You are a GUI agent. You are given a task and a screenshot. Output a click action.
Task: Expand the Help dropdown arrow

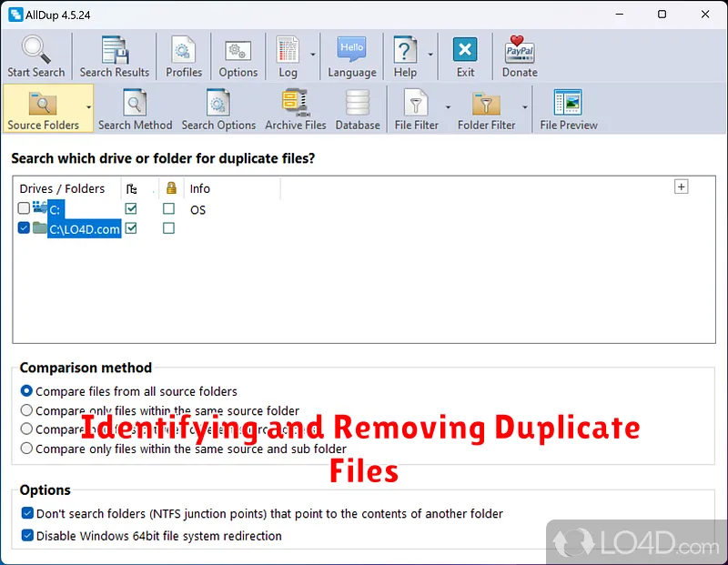point(427,54)
